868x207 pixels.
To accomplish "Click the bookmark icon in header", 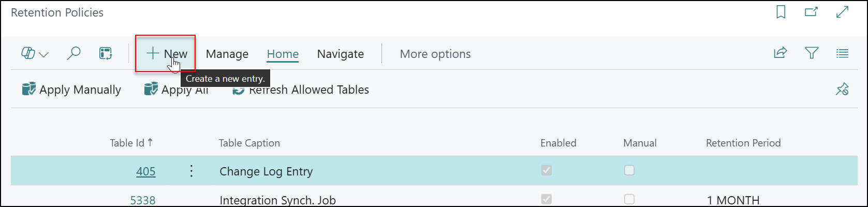I will point(781,12).
